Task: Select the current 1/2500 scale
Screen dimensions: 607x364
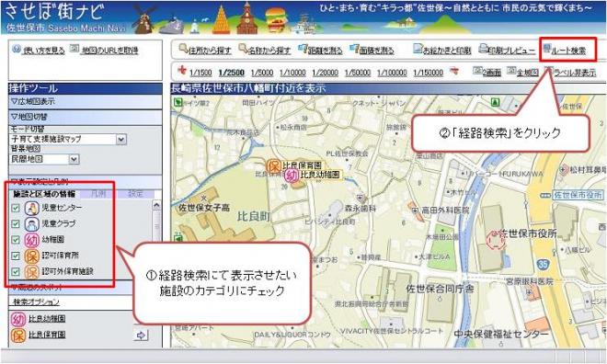Action: pyautogui.click(x=232, y=73)
